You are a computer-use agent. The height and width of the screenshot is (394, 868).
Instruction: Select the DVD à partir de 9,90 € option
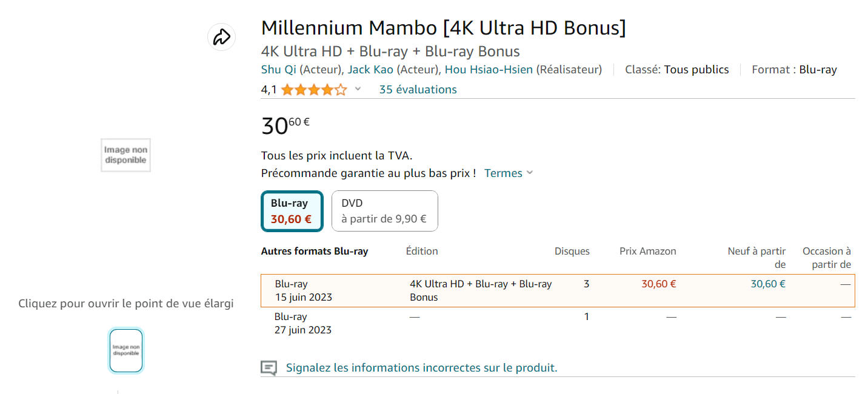(x=384, y=211)
